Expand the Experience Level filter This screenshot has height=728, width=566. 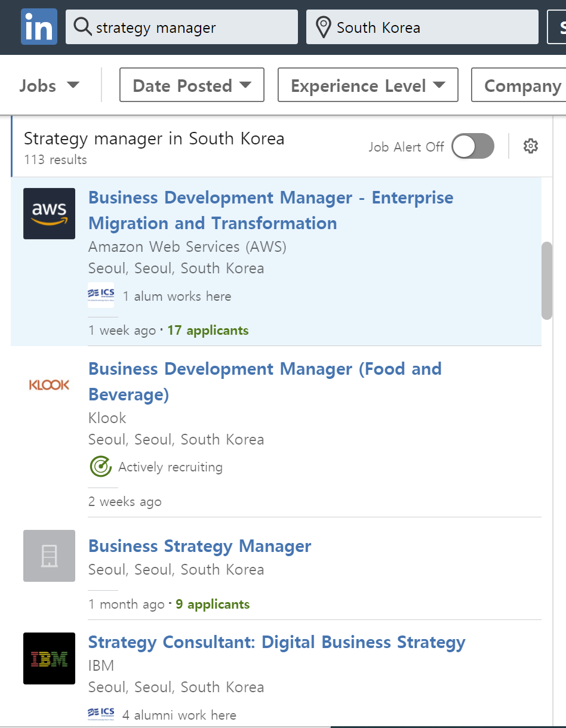coord(368,85)
